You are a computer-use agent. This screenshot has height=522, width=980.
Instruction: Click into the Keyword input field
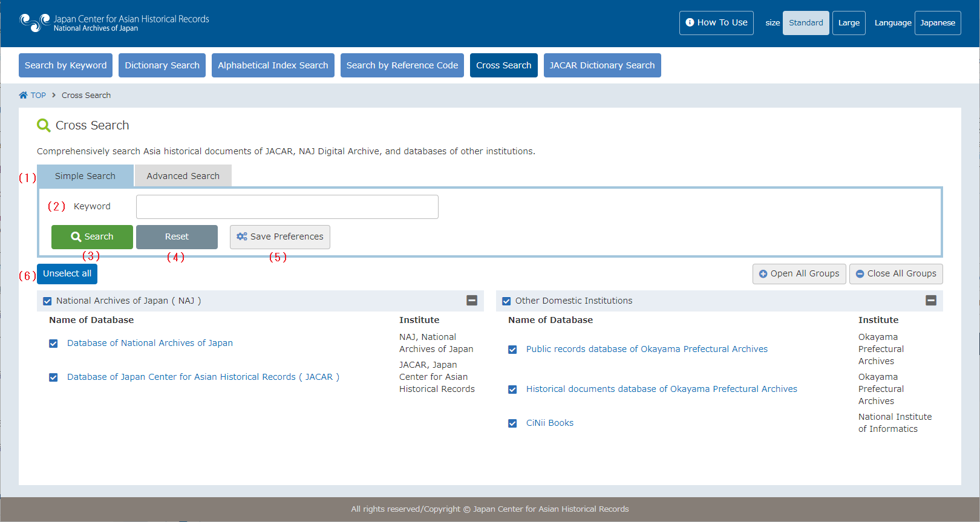(287, 207)
